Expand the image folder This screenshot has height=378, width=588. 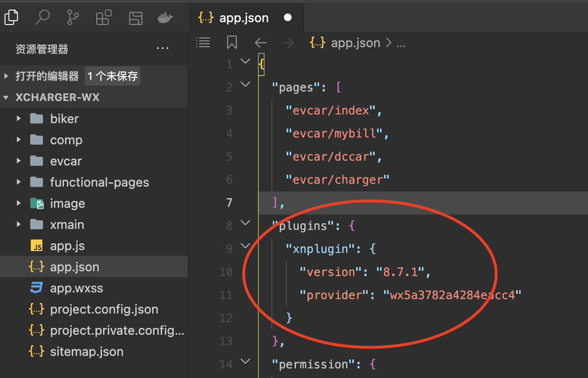click(94, 203)
